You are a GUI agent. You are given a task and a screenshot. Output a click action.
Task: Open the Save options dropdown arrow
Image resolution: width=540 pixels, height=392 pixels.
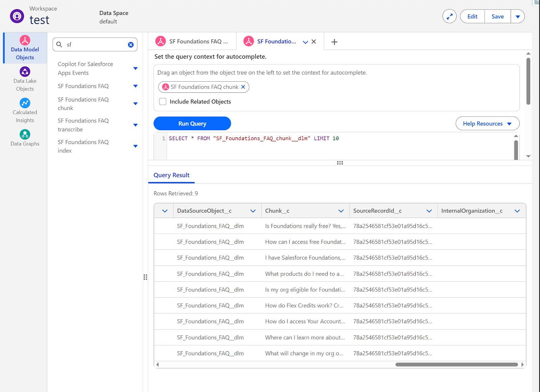pos(517,17)
